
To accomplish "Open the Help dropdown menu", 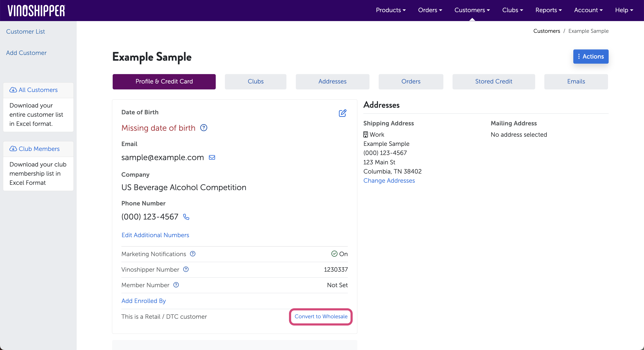I will (x=624, y=10).
